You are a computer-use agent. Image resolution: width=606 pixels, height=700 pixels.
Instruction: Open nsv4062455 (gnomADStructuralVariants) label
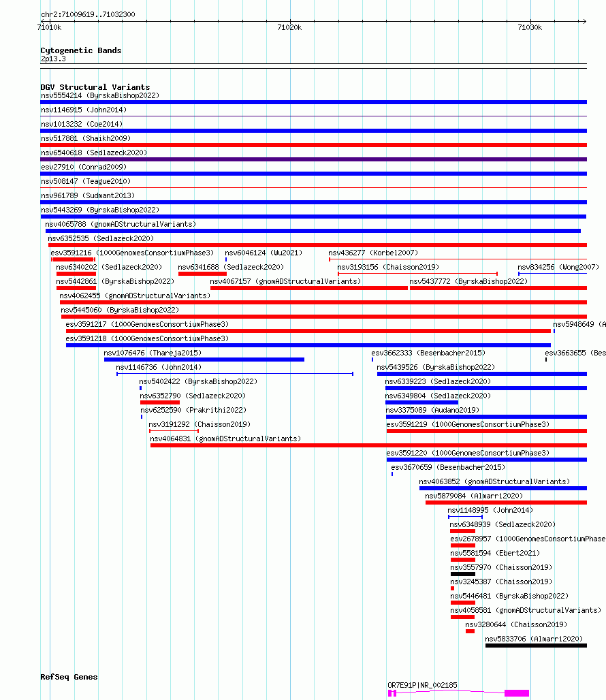[135, 296]
